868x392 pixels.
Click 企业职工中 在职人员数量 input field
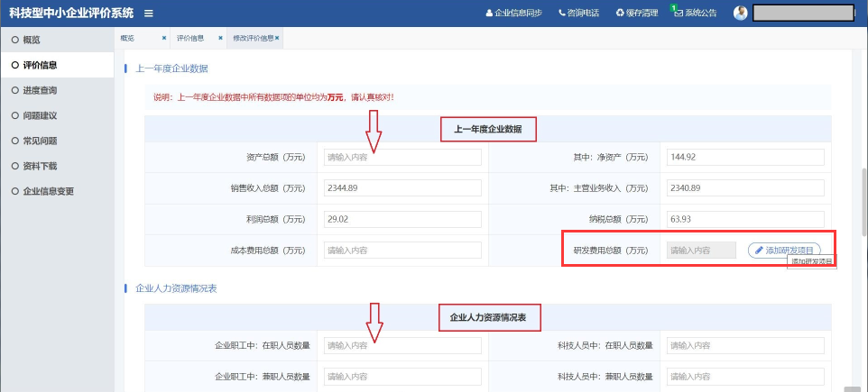(402, 345)
